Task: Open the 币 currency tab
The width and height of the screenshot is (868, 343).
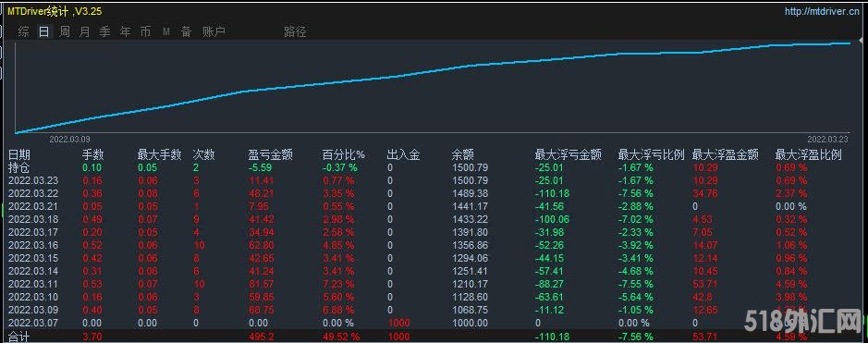Action: point(145,32)
